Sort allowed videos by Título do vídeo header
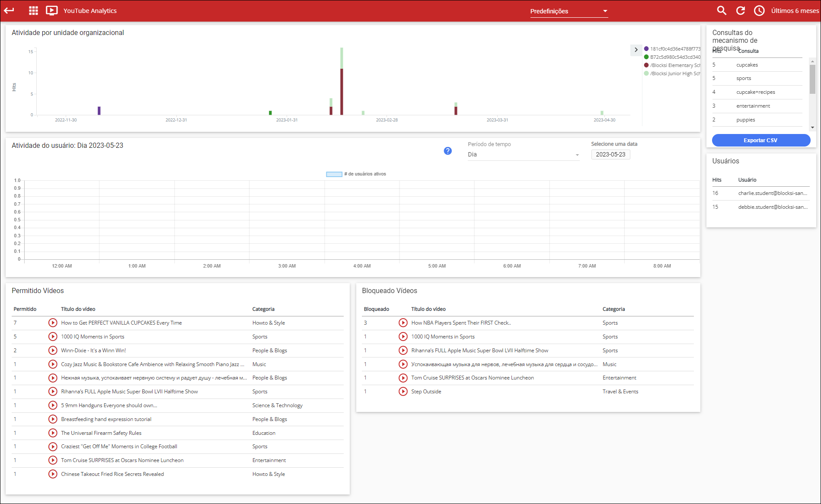 coord(78,309)
